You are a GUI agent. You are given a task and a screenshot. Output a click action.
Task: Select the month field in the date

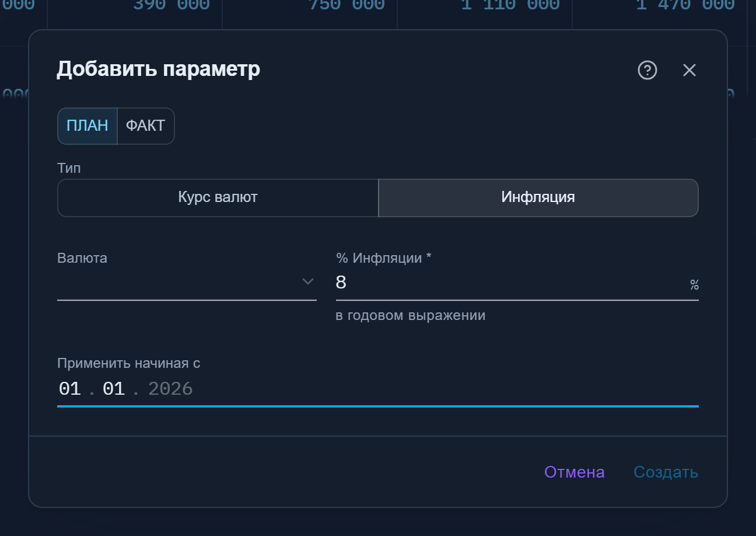114,389
